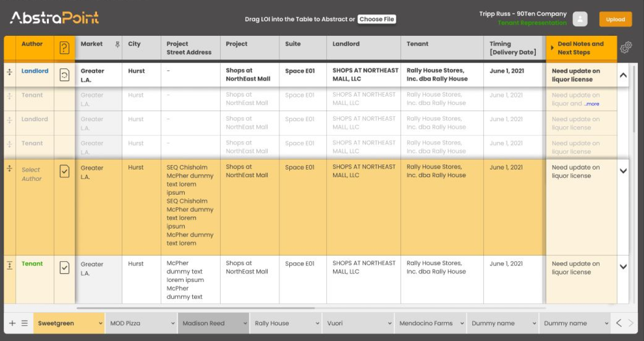Open Sweetgreen tab dropdown arrow

[101, 323]
